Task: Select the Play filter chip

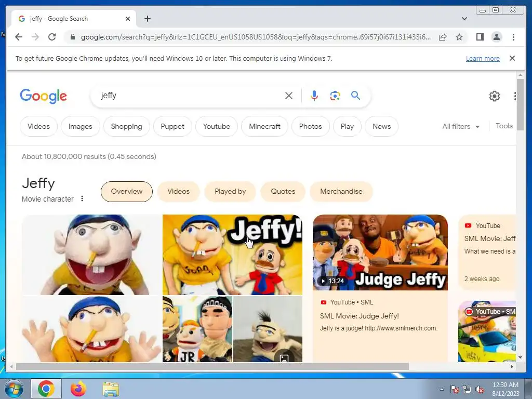Action: pyautogui.click(x=347, y=126)
